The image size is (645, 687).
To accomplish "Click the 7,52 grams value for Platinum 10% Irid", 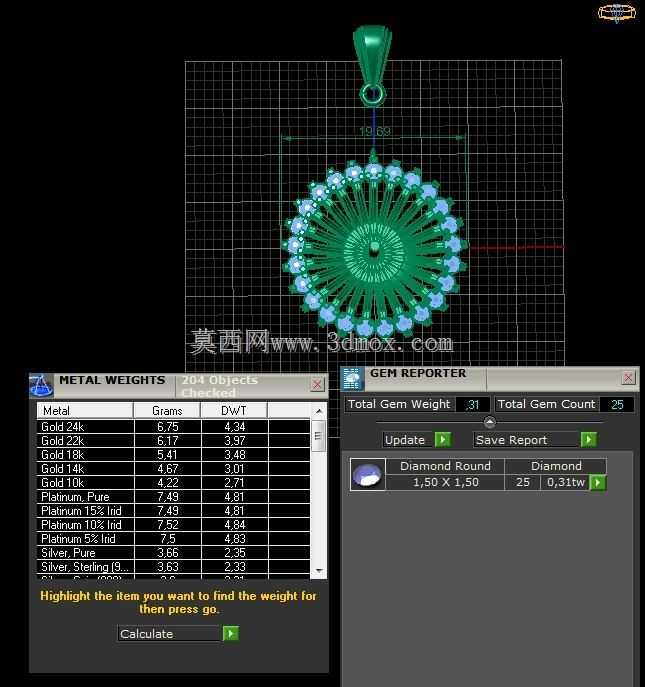I will (x=167, y=524).
